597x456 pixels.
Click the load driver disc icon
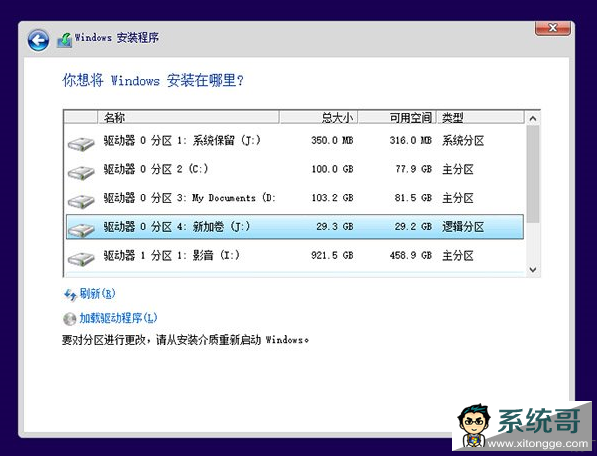[x=70, y=319]
